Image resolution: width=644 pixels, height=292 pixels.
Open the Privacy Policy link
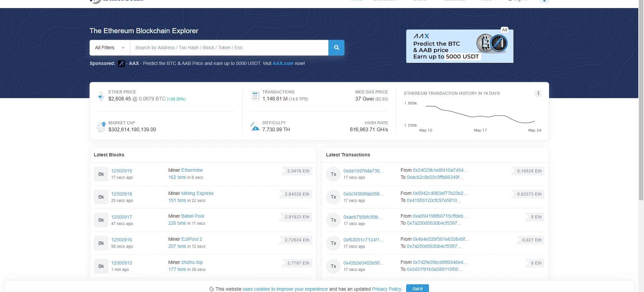pos(386,289)
